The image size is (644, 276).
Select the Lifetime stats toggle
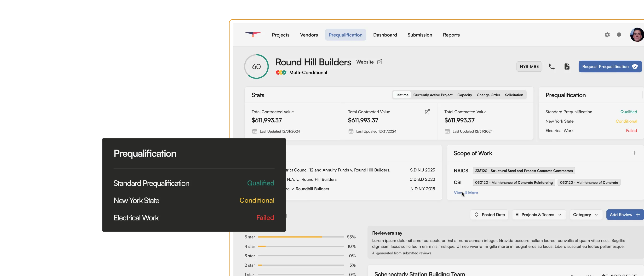point(402,95)
